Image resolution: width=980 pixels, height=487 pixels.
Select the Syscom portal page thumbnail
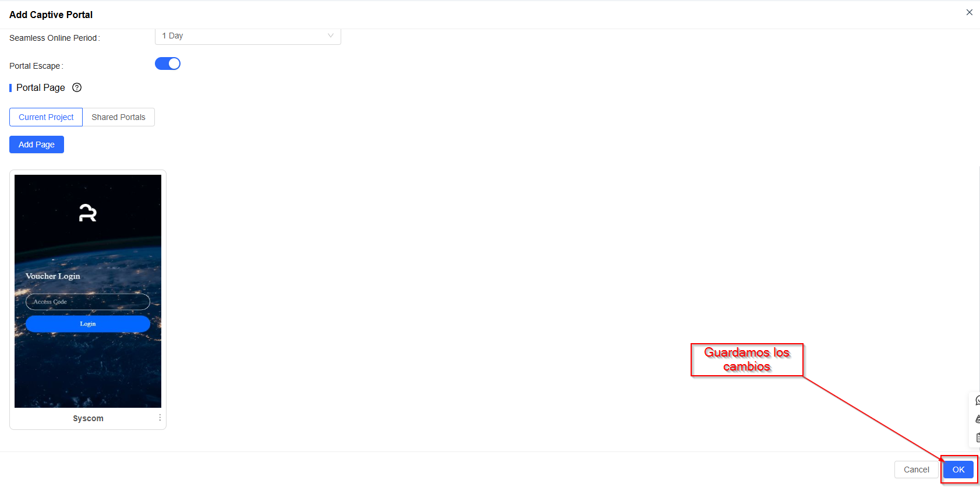click(x=88, y=291)
